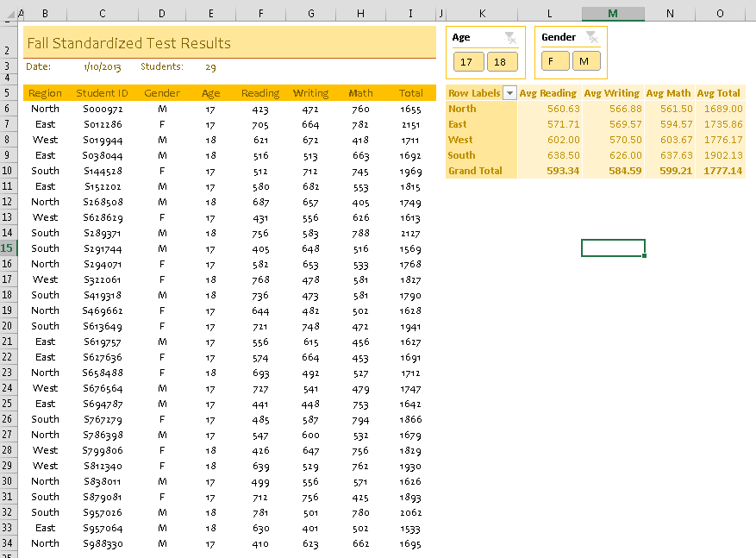Viewport: 756px width, 558px height.
Task: Toggle F in the Gender slicer
Action: (x=553, y=61)
